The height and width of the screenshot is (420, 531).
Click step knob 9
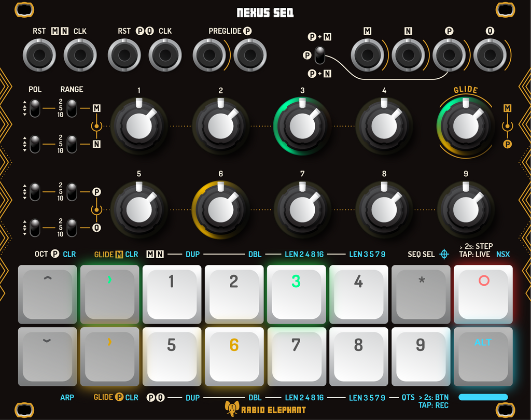click(x=466, y=209)
